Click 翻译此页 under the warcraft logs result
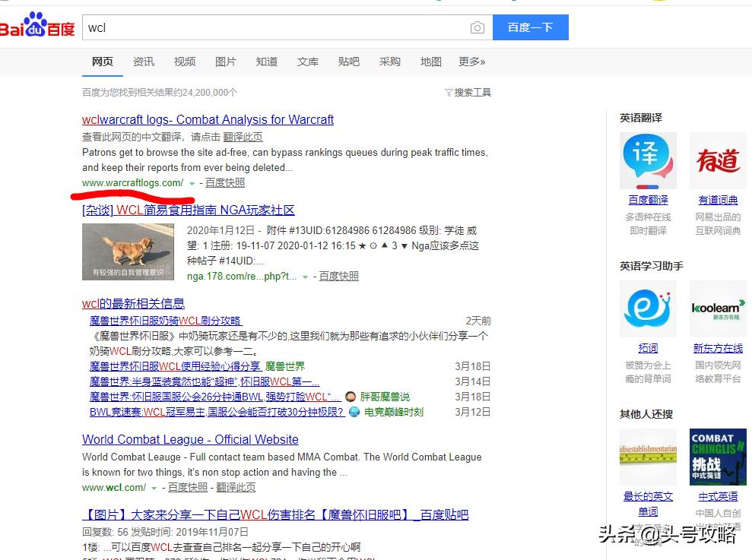The image size is (752, 560). [x=243, y=137]
